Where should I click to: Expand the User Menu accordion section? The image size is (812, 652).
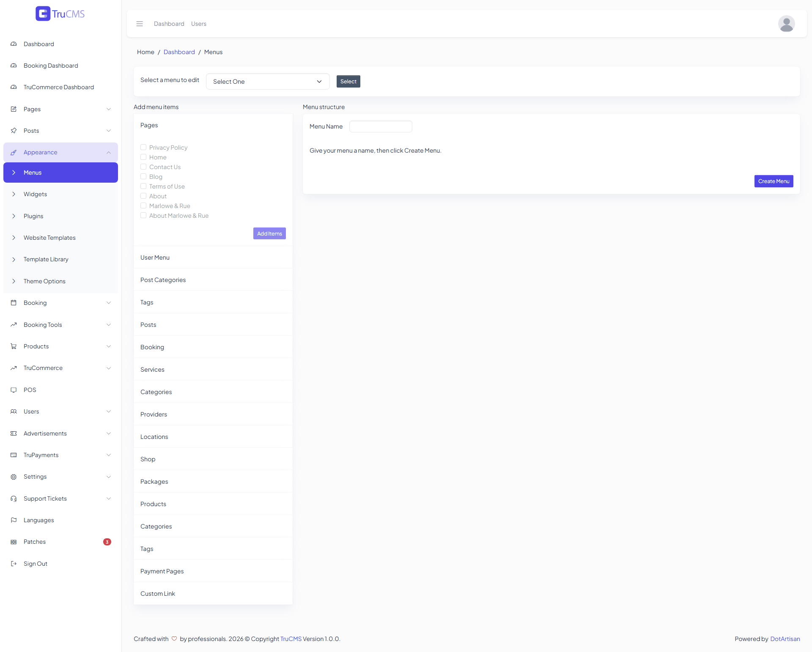click(213, 258)
